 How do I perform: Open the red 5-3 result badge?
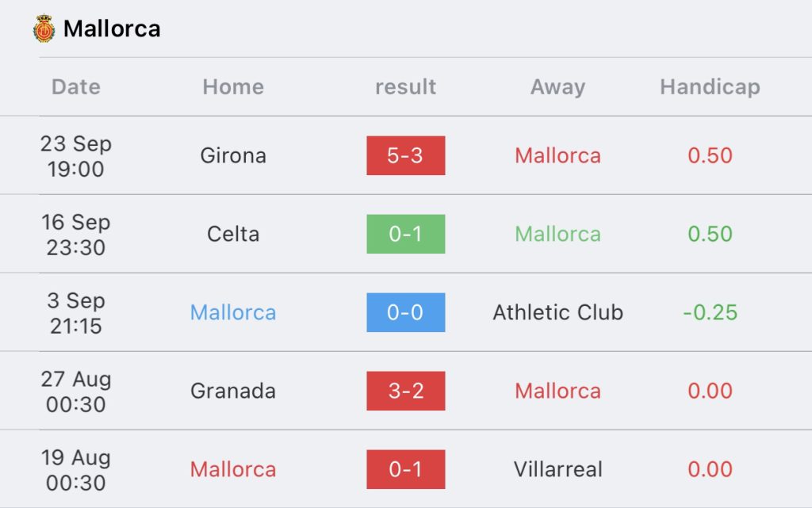tap(405, 155)
